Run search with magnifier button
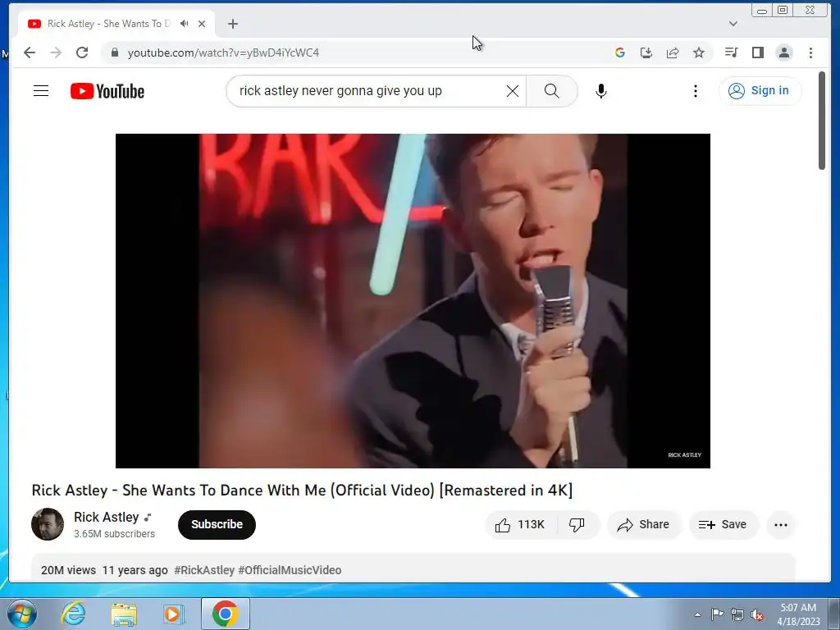The image size is (840, 630). [x=552, y=91]
